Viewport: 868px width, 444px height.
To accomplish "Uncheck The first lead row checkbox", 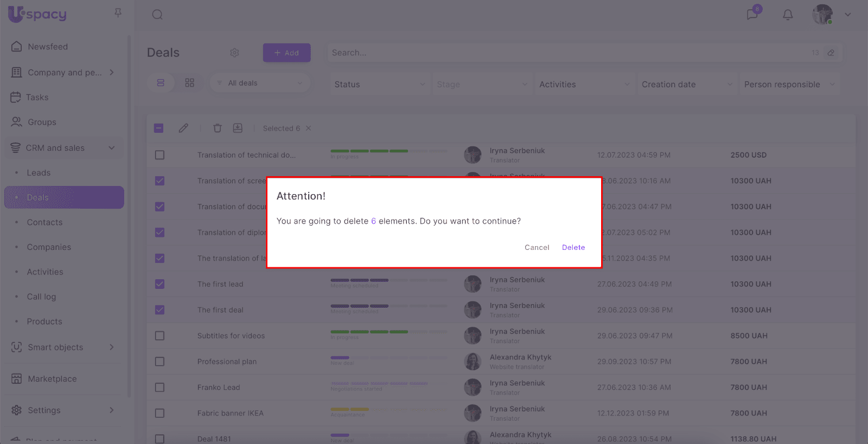I will tap(159, 284).
